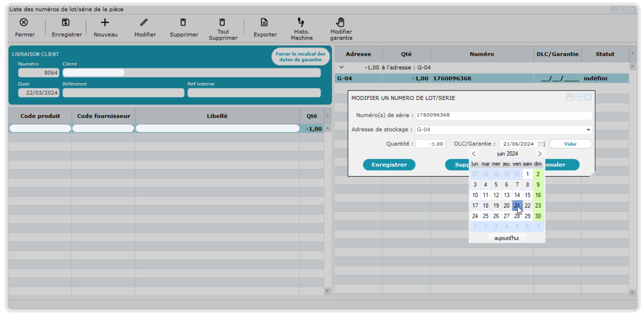Click the Modifier garantie hand icon

[340, 22]
